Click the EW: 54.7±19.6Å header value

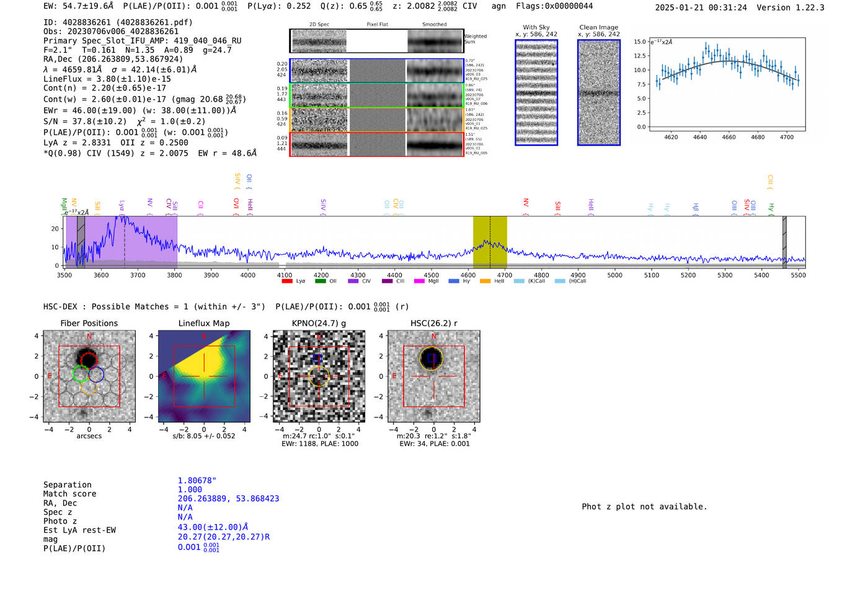(79, 6)
